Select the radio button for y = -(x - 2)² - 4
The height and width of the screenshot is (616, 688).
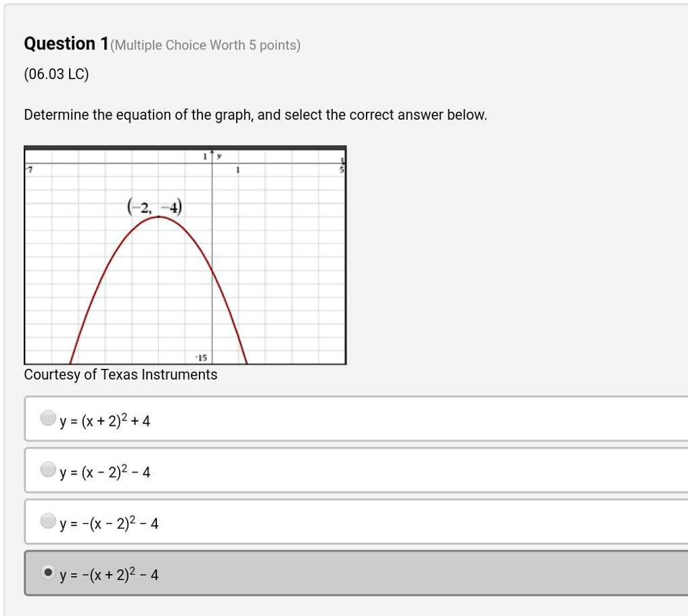coord(47,521)
